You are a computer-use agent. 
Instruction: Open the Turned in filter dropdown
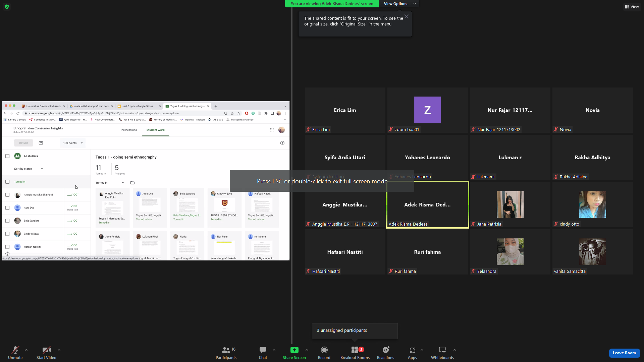(x=110, y=183)
